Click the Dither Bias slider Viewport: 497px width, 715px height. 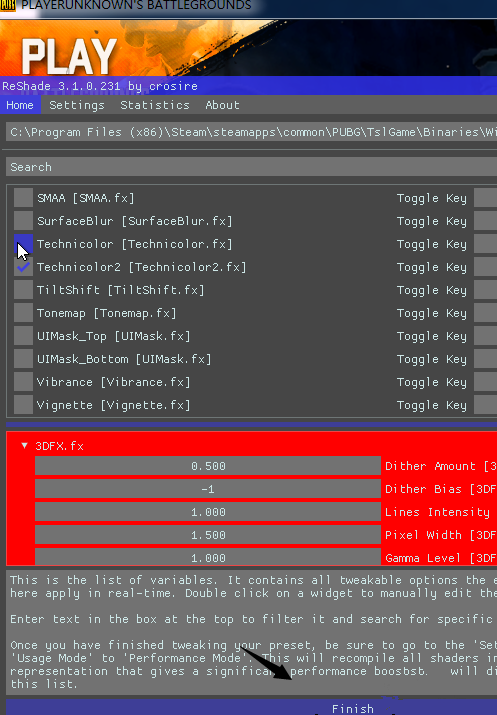(208, 489)
